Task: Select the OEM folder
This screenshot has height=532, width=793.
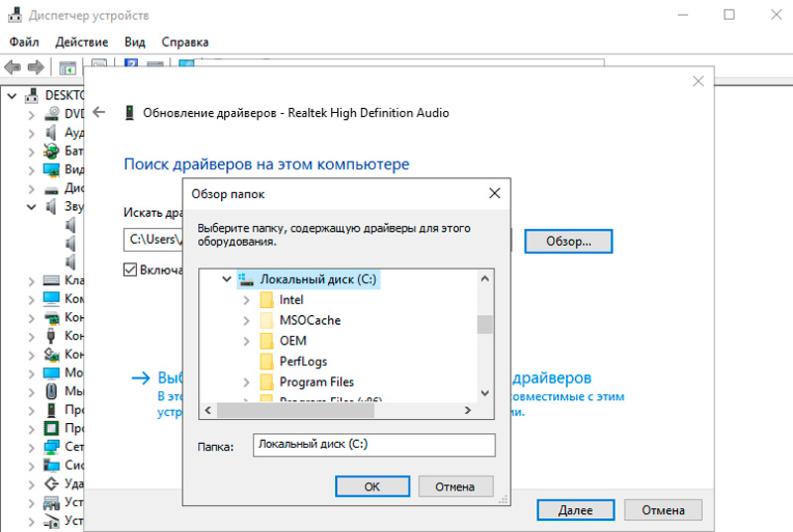Action: pos(293,341)
